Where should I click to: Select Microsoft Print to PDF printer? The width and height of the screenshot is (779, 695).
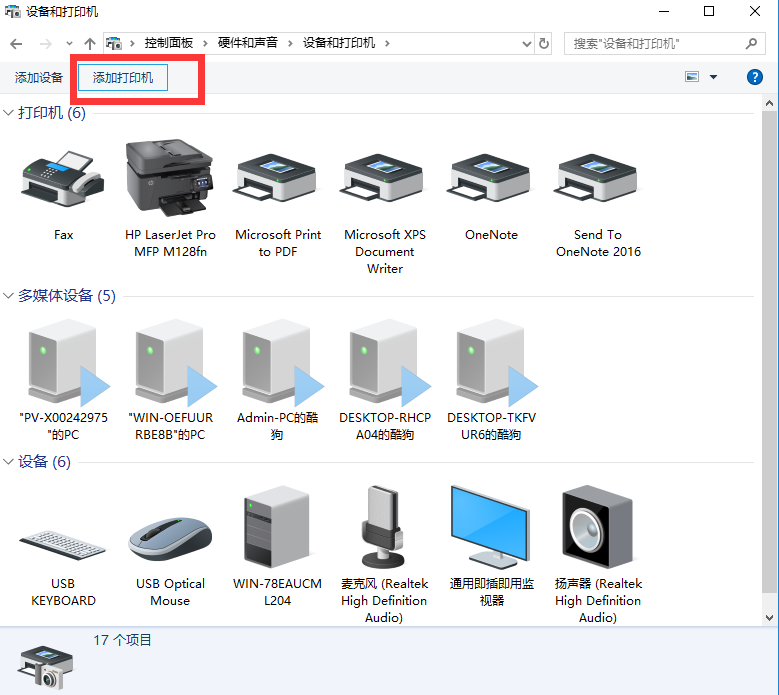tap(277, 179)
